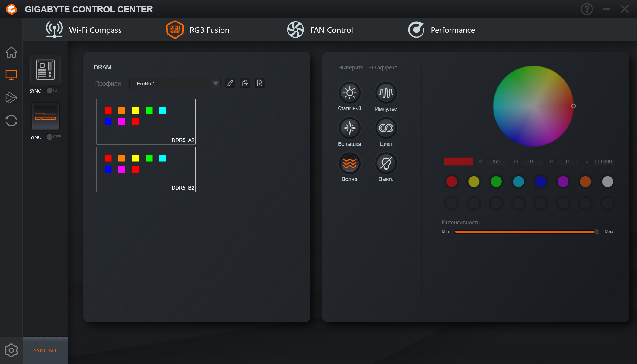Open the RGB Fusion tab
This screenshot has height=364, width=637.
click(x=197, y=30)
